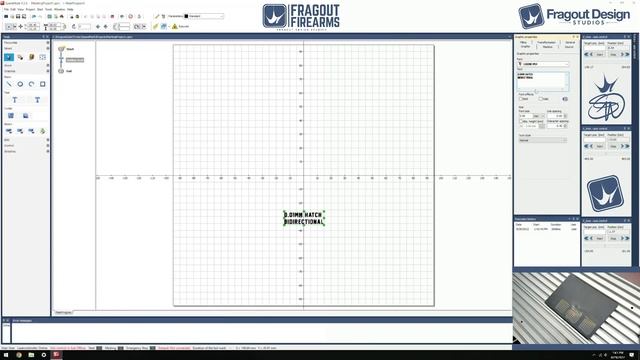The height and width of the screenshot is (360, 640).
Task: Click the rotate icon in second toolbar row
Action: [74, 27]
